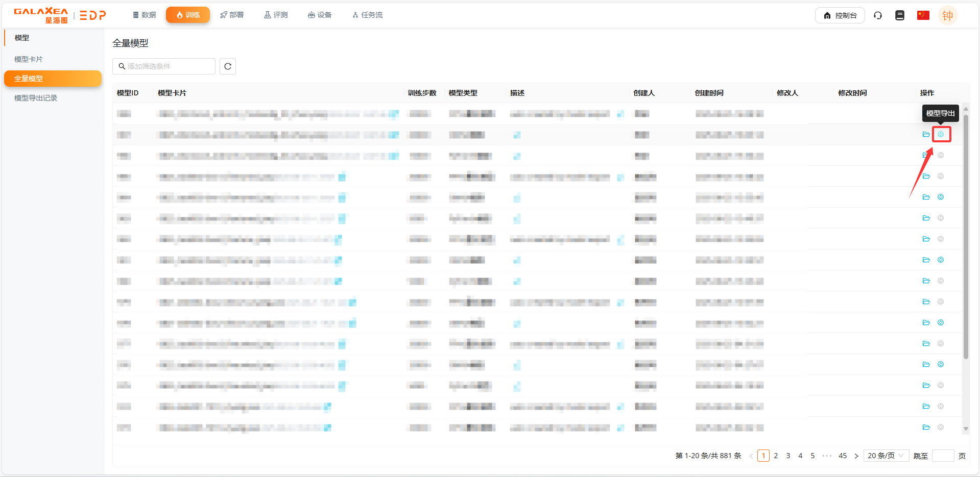This screenshot has width=980, height=477.
Task: Go to next page with the right arrow
Action: [856, 456]
